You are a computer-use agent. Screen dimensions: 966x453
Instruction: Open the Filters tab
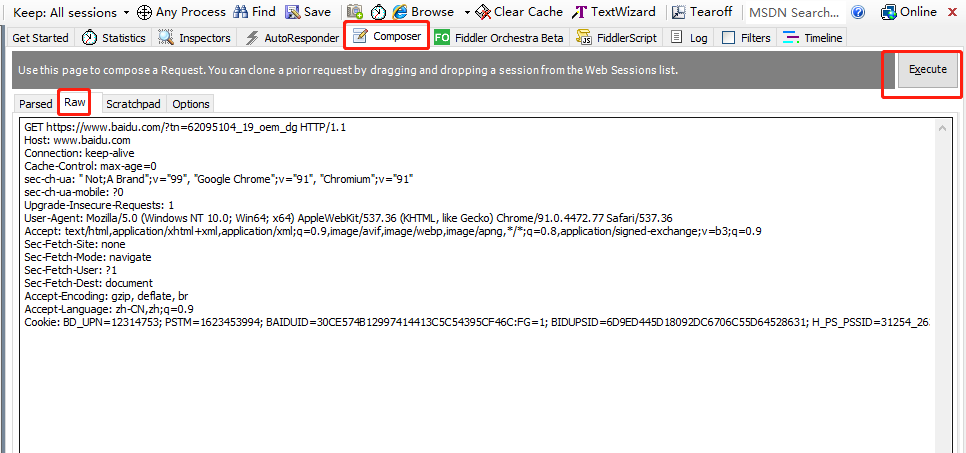click(746, 38)
